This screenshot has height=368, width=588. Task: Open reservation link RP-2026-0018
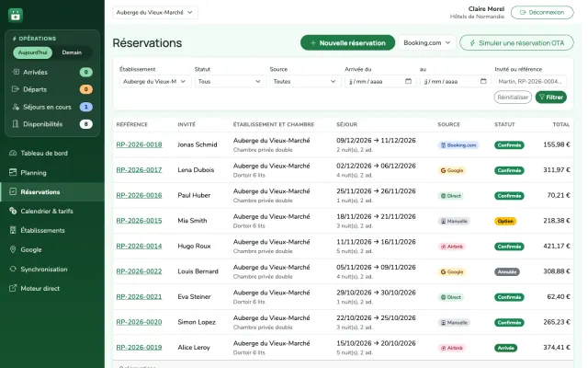139,145
